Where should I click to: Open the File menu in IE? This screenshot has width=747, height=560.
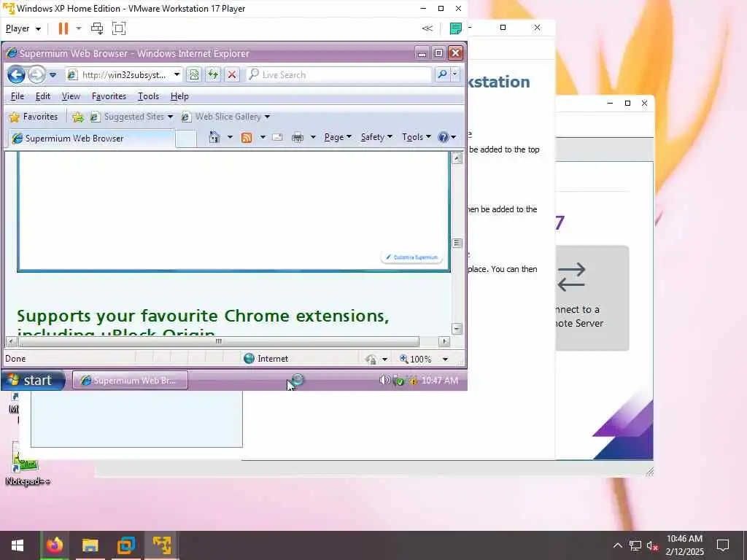pyautogui.click(x=18, y=96)
